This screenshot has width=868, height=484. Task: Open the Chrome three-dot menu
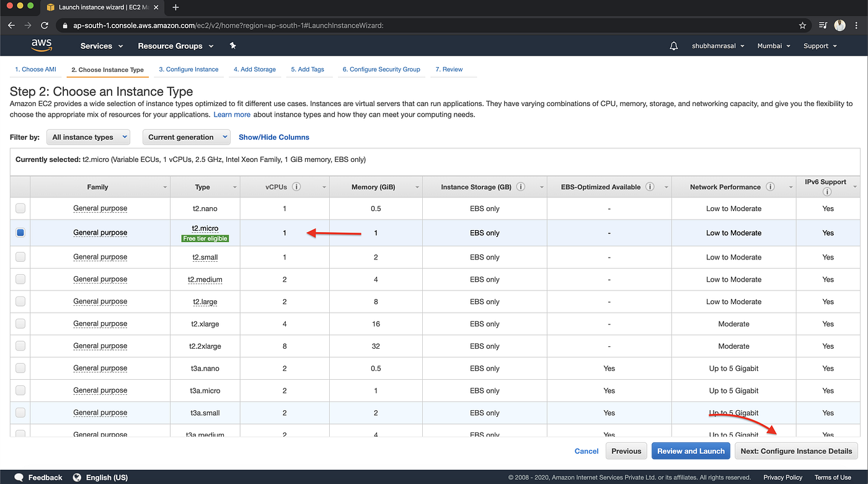857,25
